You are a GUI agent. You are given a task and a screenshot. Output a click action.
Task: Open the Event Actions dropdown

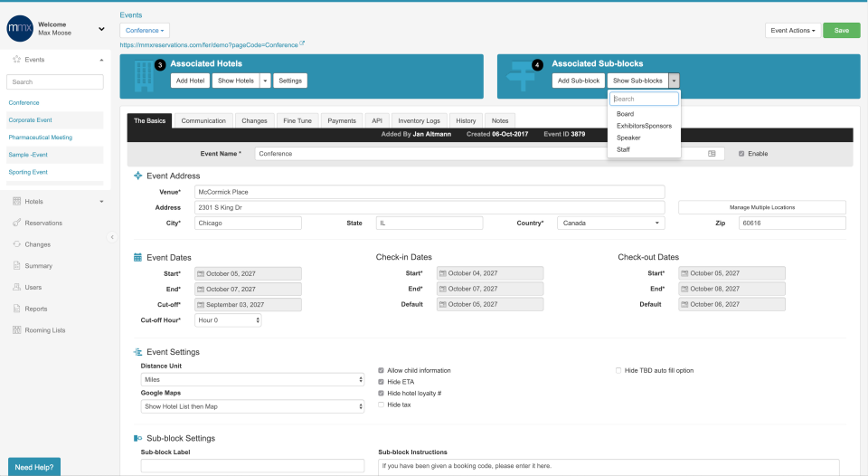point(793,31)
